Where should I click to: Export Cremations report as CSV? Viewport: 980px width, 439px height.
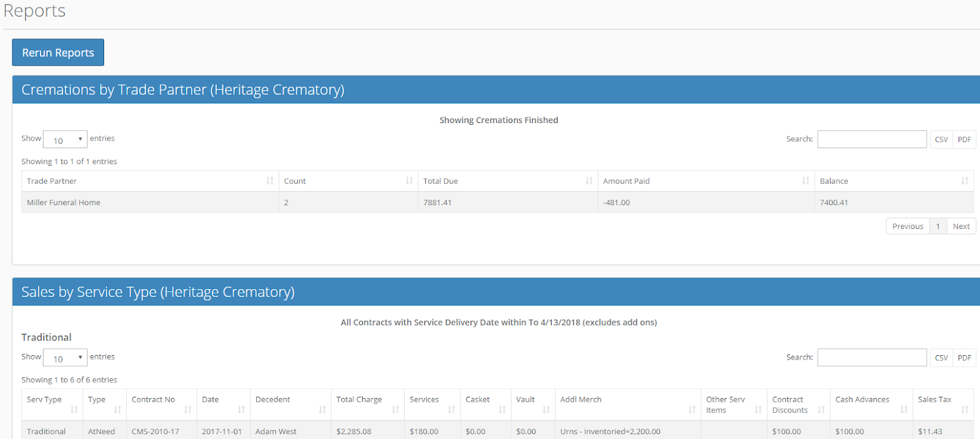coord(941,140)
